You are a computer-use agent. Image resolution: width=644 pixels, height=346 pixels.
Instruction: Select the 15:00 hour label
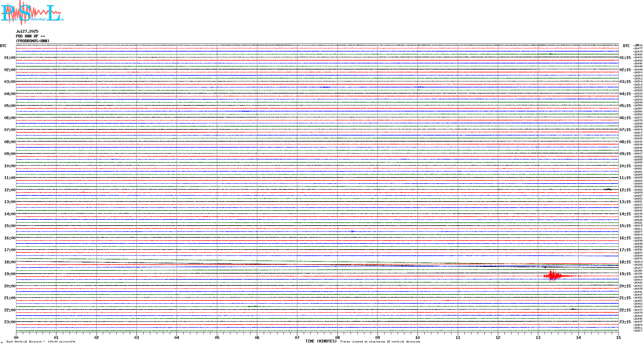click(10, 226)
